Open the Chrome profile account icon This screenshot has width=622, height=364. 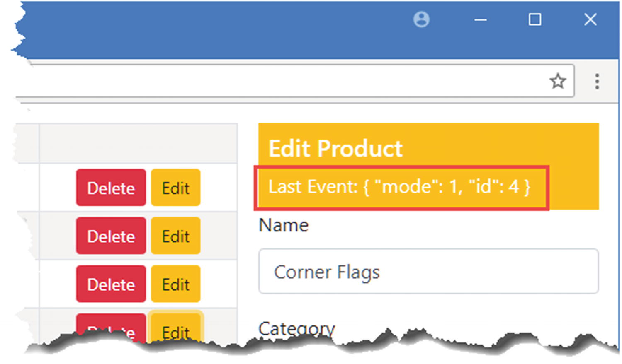[x=421, y=19]
